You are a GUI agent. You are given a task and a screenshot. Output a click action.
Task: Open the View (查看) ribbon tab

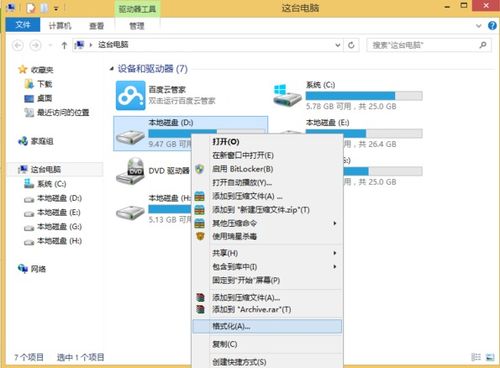pyautogui.click(x=96, y=26)
